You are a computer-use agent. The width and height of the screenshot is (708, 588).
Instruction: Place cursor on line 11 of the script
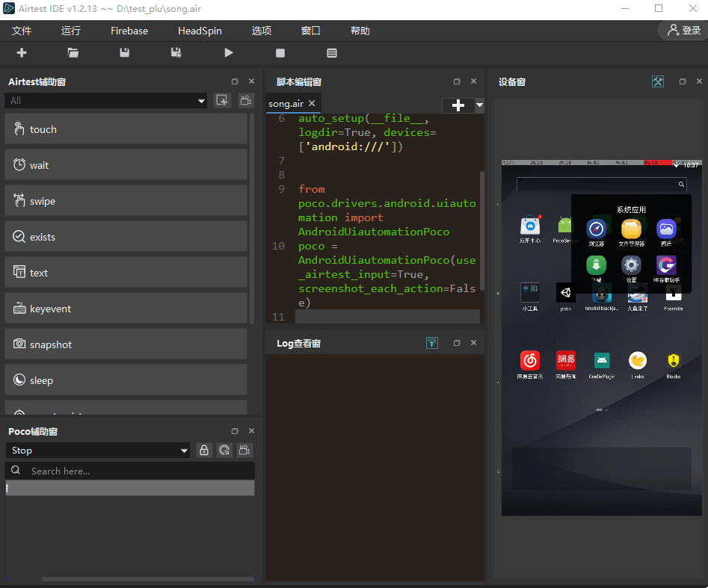(x=387, y=316)
